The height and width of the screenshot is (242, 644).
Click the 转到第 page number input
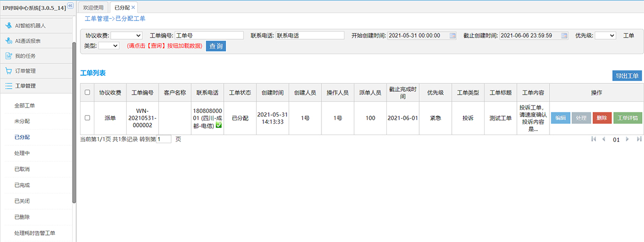click(x=163, y=139)
